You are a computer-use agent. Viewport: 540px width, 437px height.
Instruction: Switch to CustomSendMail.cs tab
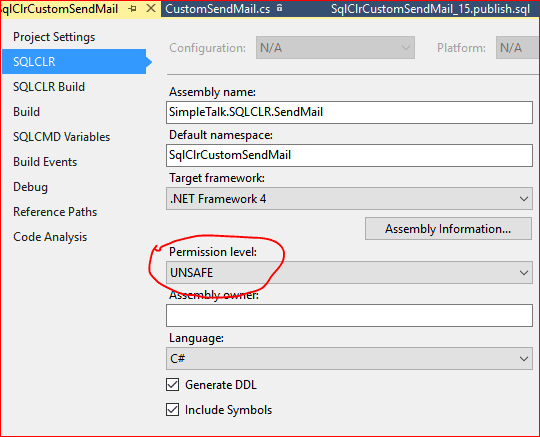218,9
